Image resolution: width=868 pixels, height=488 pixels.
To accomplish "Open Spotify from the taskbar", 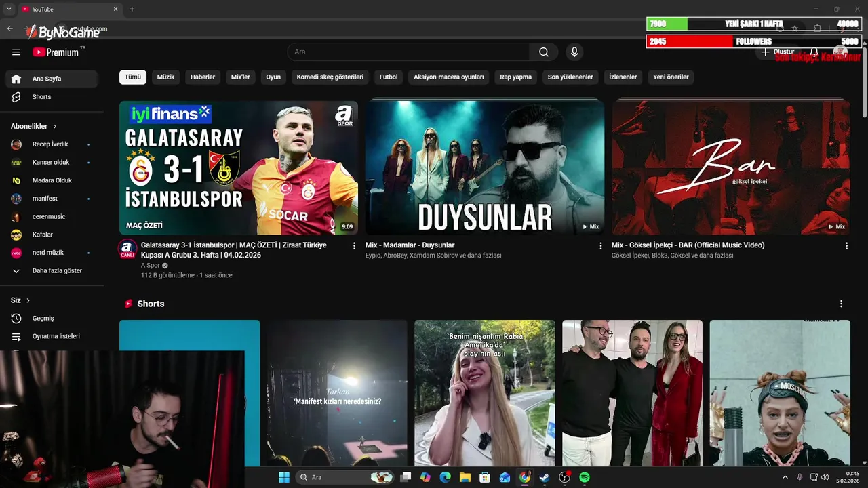I will pos(585,477).
